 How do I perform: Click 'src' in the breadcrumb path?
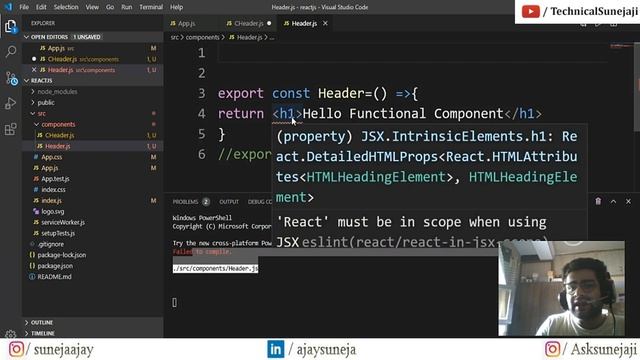(175, 37)
